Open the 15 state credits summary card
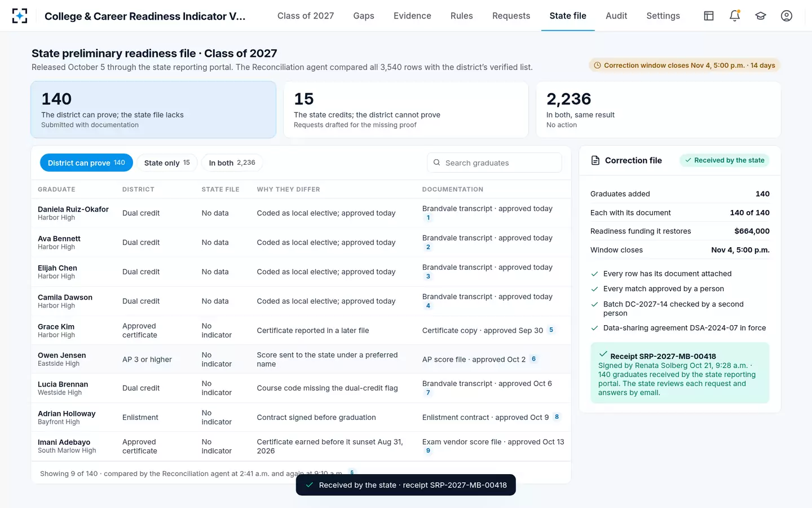Image resolution: width=812 pixels, height=508 pixels. click(x=406, y=110)
